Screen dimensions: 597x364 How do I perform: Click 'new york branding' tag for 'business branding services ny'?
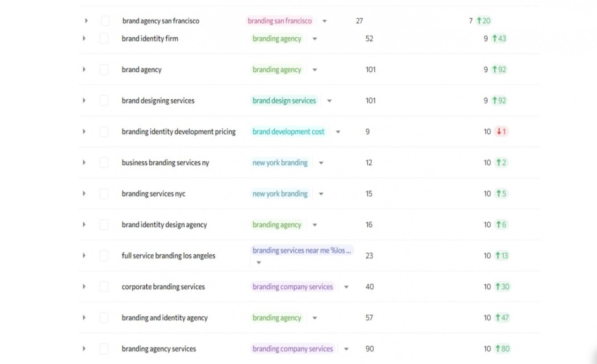click(x=280, y=163)
